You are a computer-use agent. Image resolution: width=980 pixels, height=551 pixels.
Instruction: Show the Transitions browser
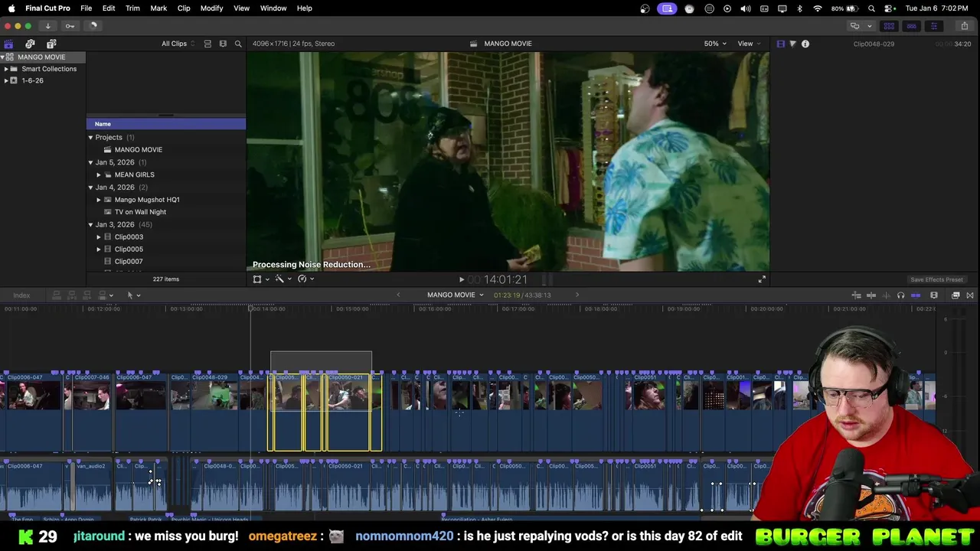point(970,295)
